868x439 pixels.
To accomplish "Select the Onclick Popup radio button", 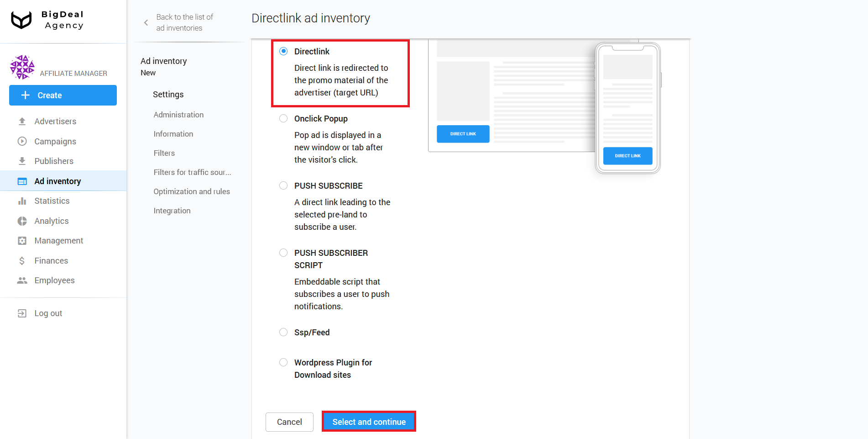I will click(283, 118).
